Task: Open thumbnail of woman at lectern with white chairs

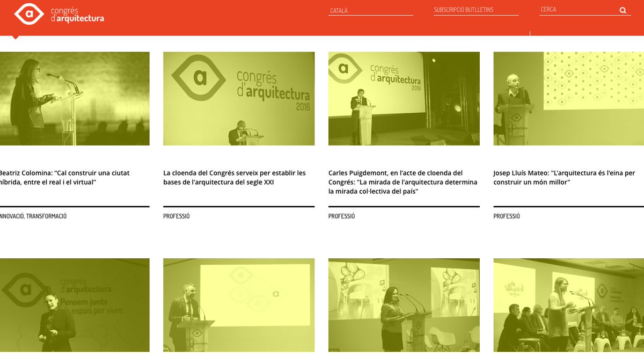Action: point(404,305)
